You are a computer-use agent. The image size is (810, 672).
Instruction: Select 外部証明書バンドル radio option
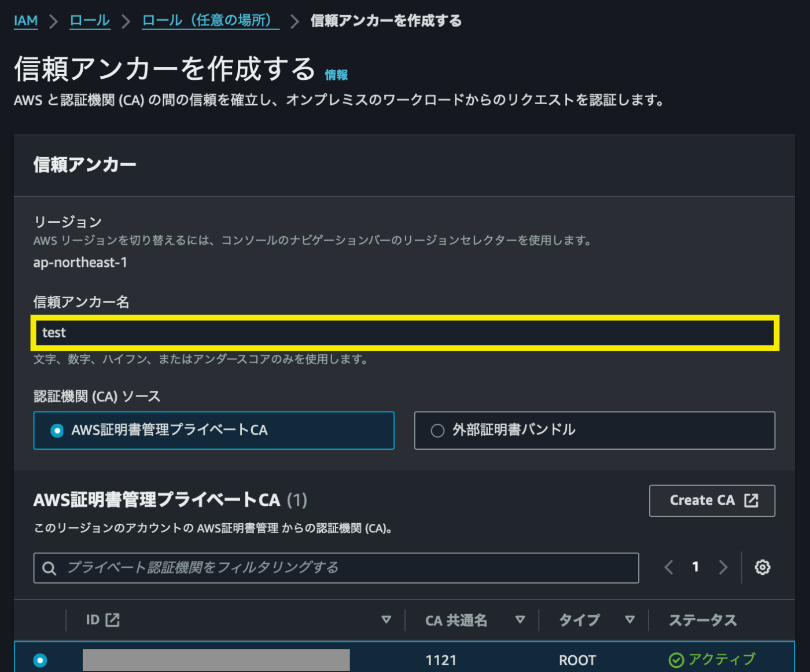[595, 430]
